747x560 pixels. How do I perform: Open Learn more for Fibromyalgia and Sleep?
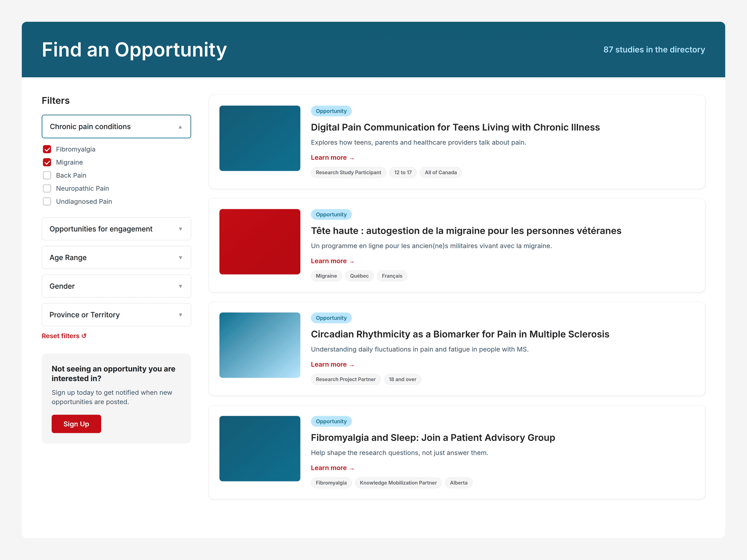coord(332,468)
